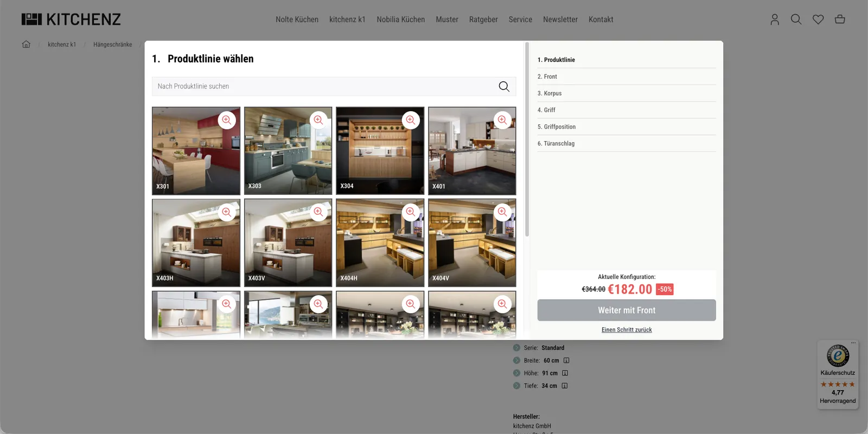The height and width of the screenshot is (434, 868).
Task: Zoom the X403H kitchen image
Action: point(227,212)
